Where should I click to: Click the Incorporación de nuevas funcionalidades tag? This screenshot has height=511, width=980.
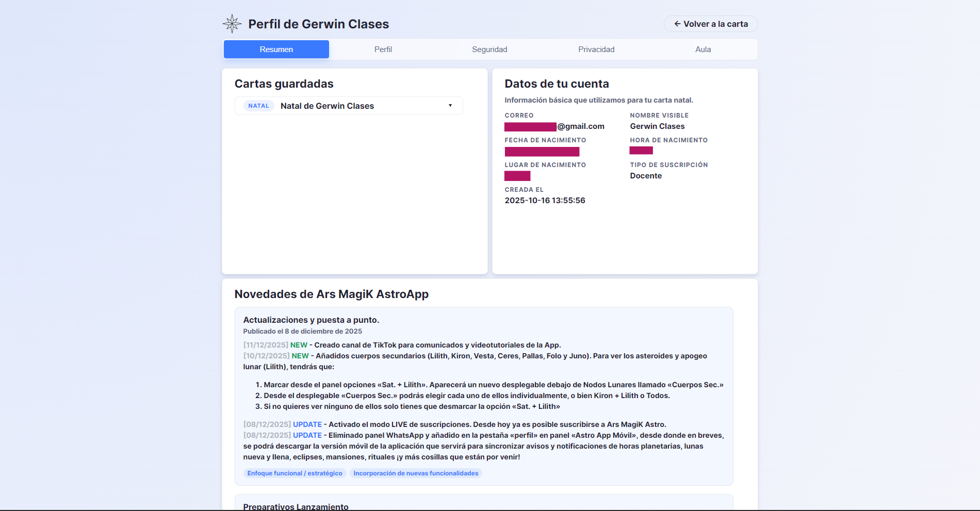(416, 473)
